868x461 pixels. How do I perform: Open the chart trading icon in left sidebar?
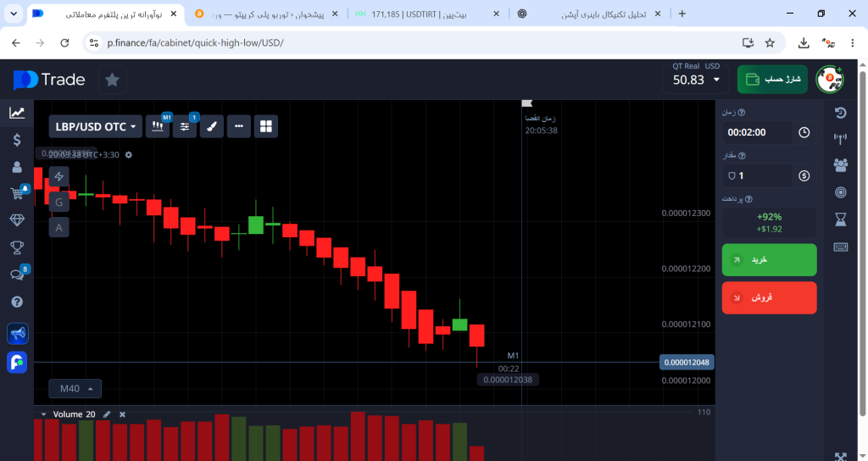tap(17, 113)
